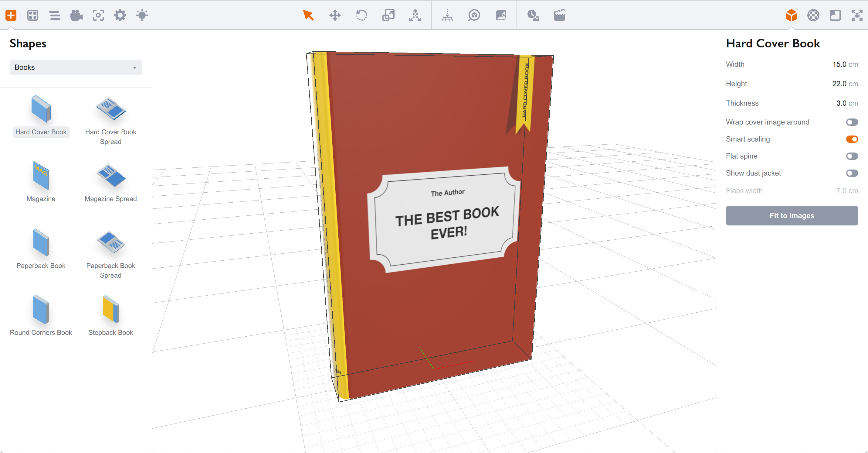Image resolution: width=868 pixels, height=453 pixels.
Task: Activate the Move tool
Action: 335,15
